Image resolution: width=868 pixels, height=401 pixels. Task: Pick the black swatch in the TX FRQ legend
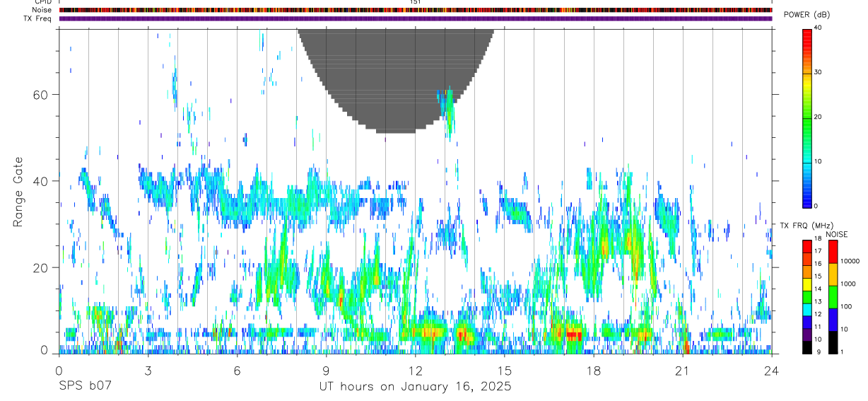pyautogui.click(x=807, y=347)
